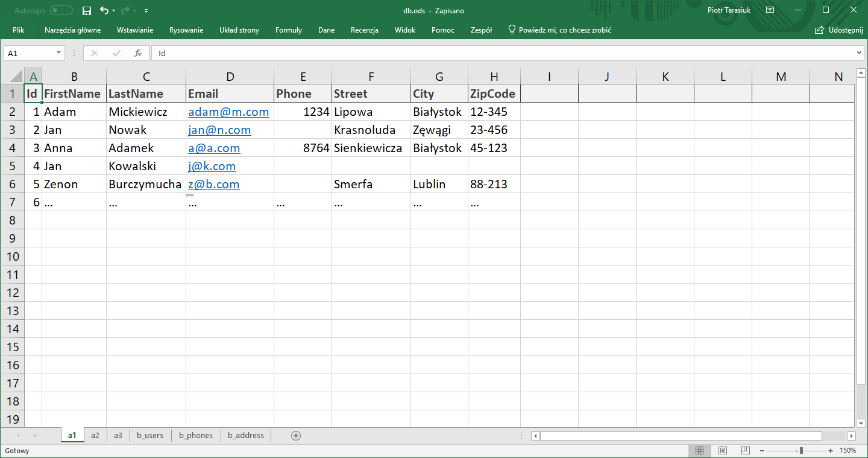Switch to Recenzja ribbon tab
Image resolution: width=868 pixels, height=458 pixels.
(365, 30)
